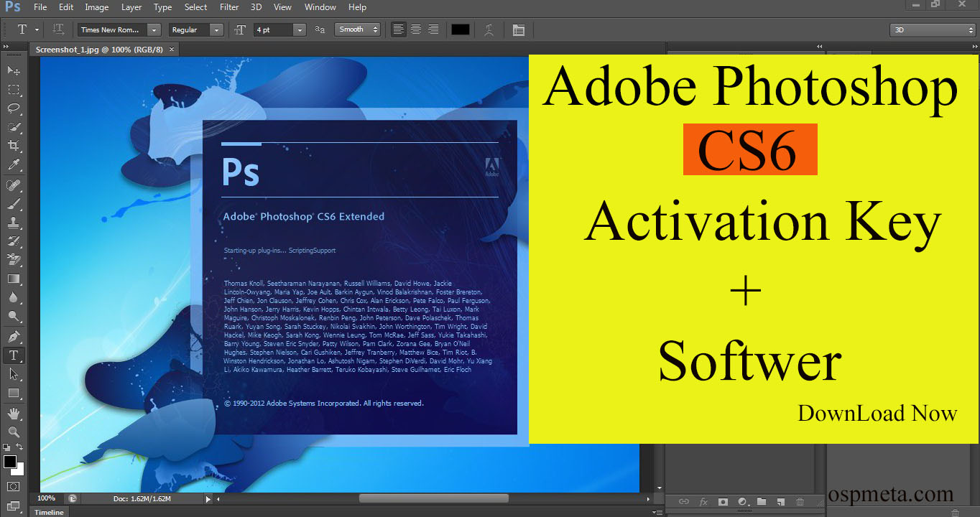Add a layer style with fx icon
980x517 pixels.
703,501
